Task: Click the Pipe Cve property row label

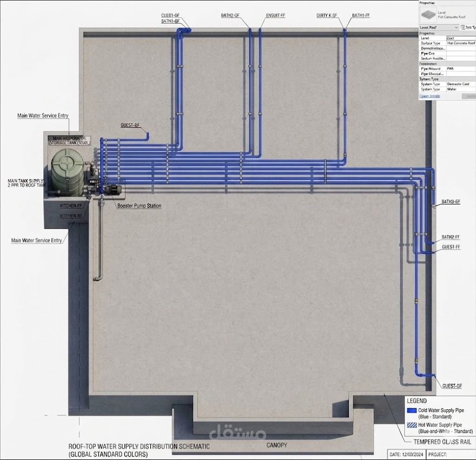Action: coord(428,53)
